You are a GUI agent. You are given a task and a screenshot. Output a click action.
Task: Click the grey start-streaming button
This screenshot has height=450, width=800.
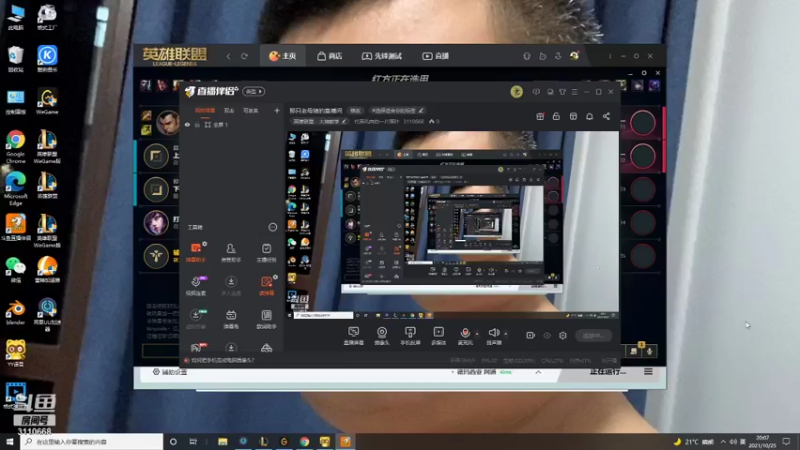[x=593, y=336]
